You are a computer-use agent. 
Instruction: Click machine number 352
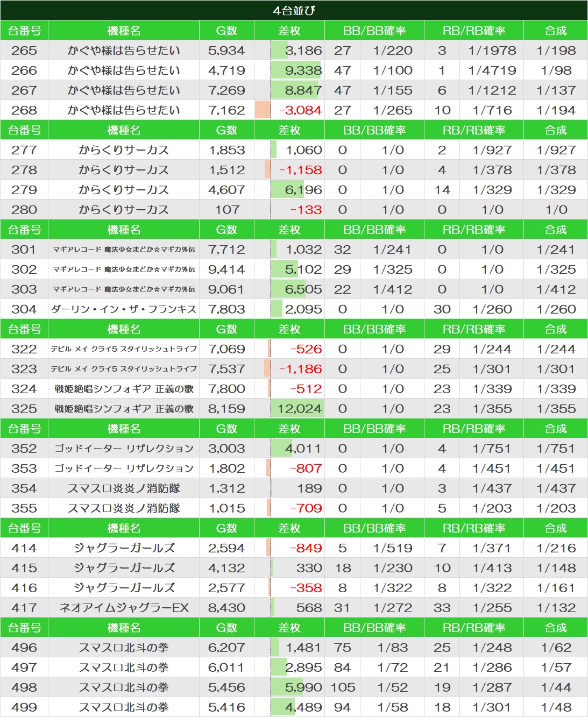click(24, 449)
